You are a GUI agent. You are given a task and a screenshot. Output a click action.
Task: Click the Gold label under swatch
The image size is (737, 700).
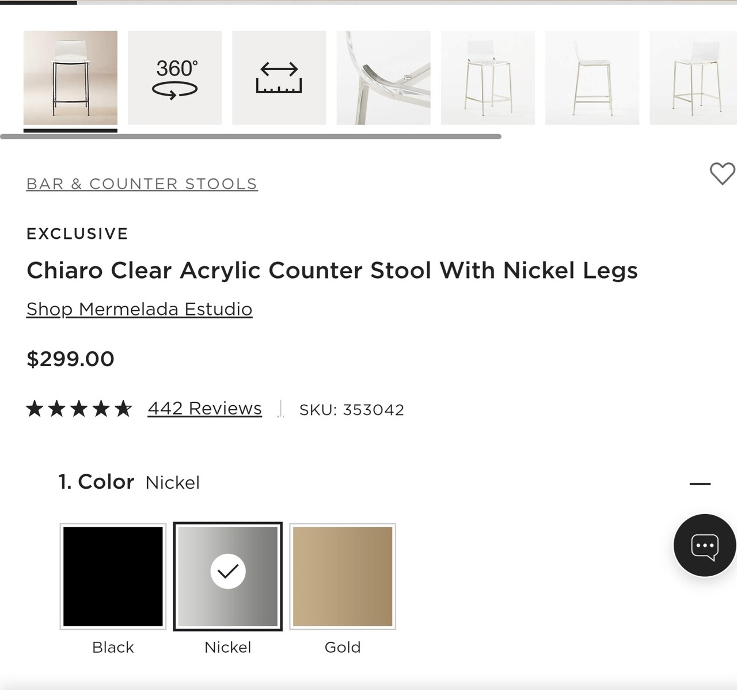(x=343, y=647)
